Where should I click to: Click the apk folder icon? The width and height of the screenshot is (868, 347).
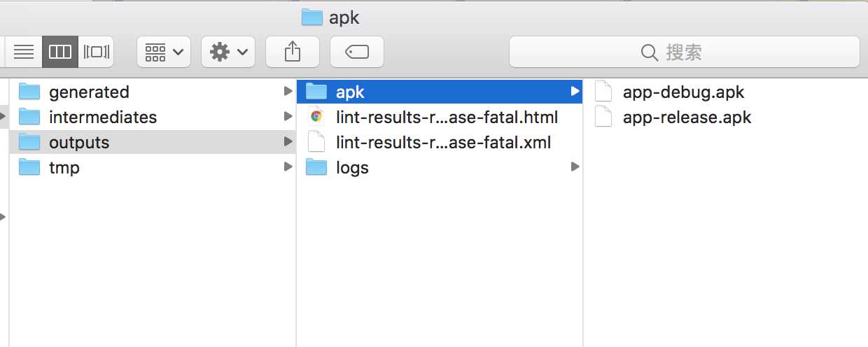[x=316, y=92]
